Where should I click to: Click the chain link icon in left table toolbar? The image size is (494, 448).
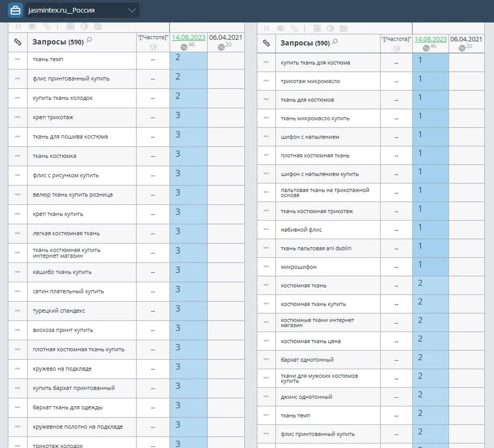click(x=47, y=27)
